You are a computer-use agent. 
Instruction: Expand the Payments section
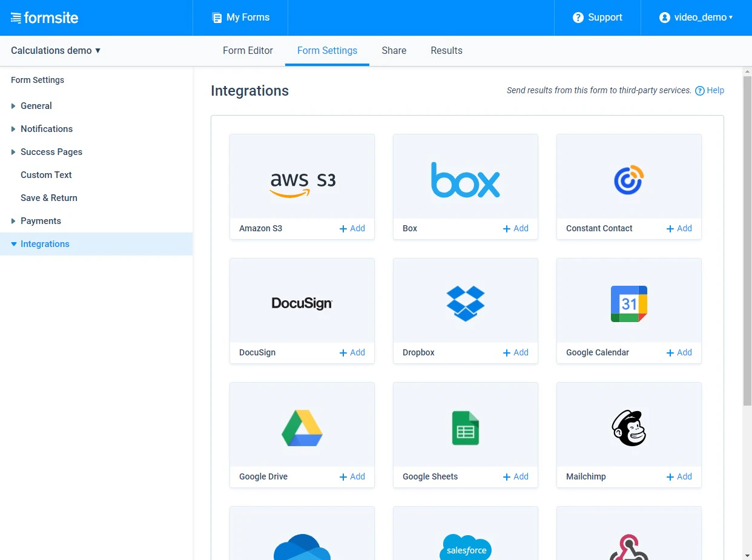[x=41, y=221]
